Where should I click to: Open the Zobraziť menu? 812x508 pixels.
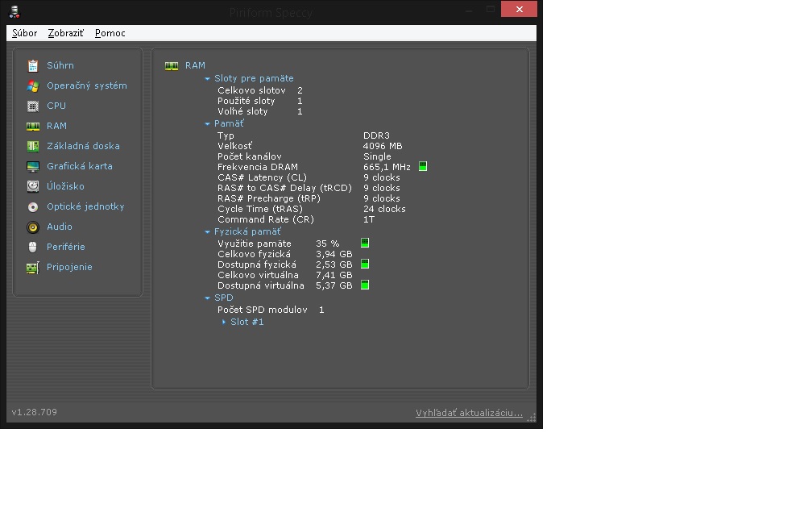coord(66,33)
